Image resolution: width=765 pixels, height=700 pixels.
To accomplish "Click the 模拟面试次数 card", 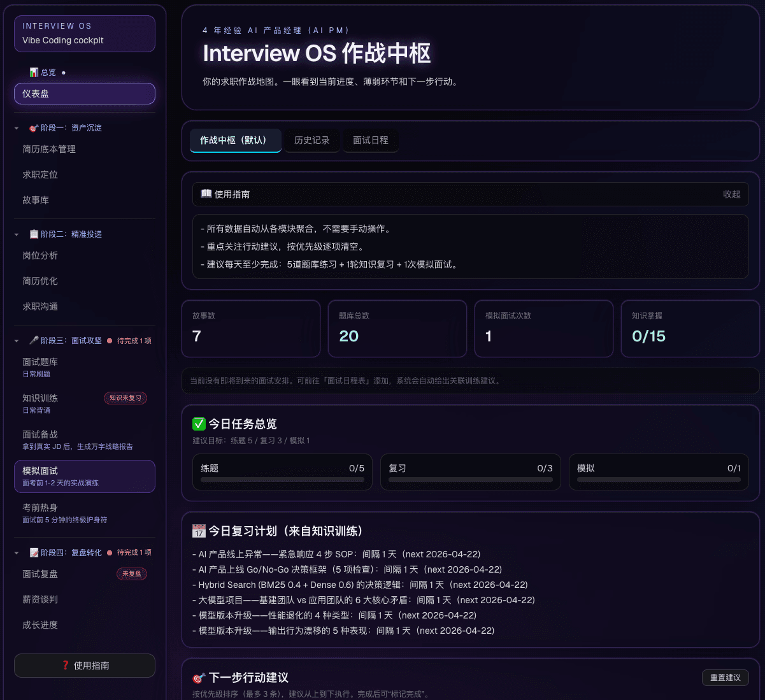I will point(544,329).
